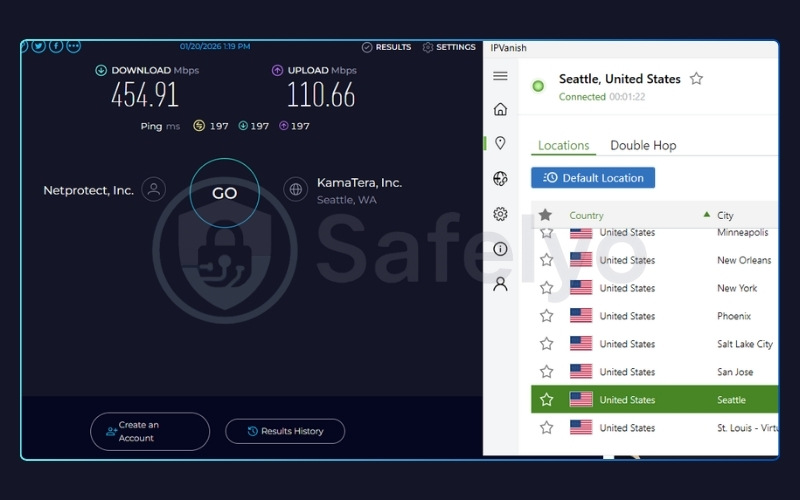Sort list by City column header
Viewport: 800px width, 500px height.
click(x=725, y=215)
